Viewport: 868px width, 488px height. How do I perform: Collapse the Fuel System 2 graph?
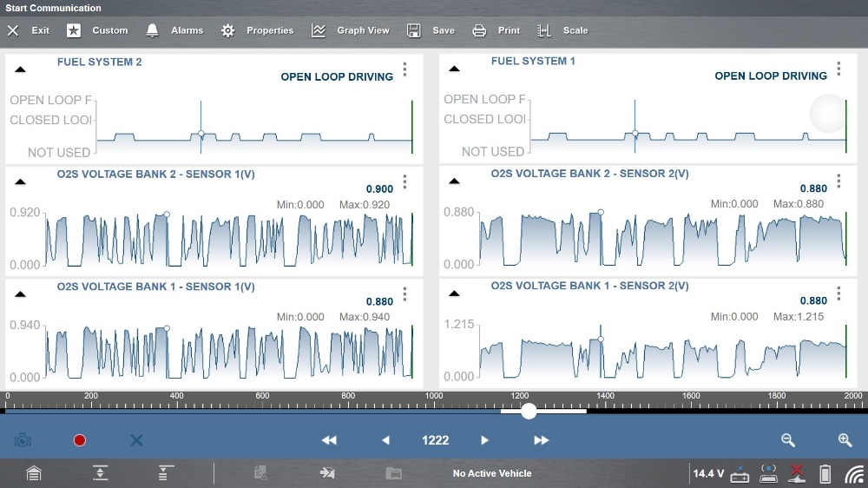[x=21, y=69]
